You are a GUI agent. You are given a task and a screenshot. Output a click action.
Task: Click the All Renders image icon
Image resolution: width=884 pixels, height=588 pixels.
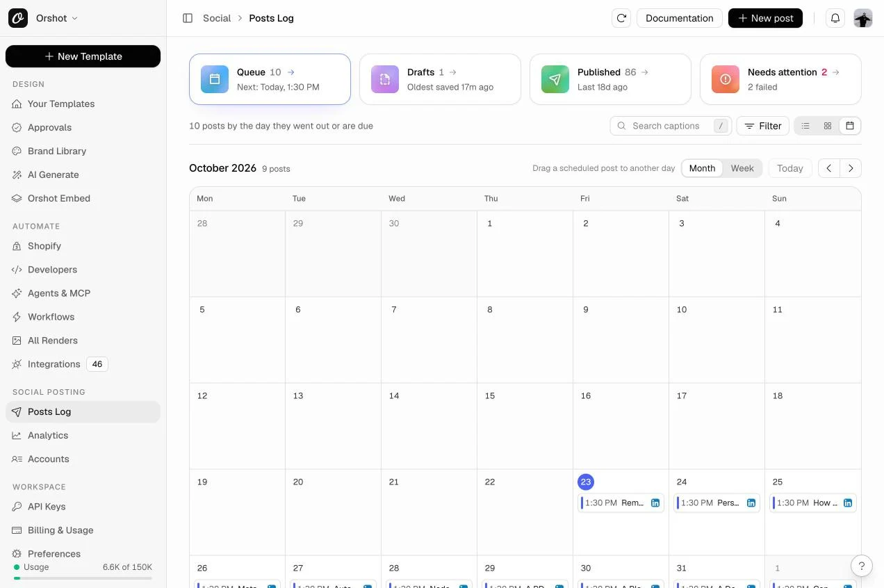[17, 341]
